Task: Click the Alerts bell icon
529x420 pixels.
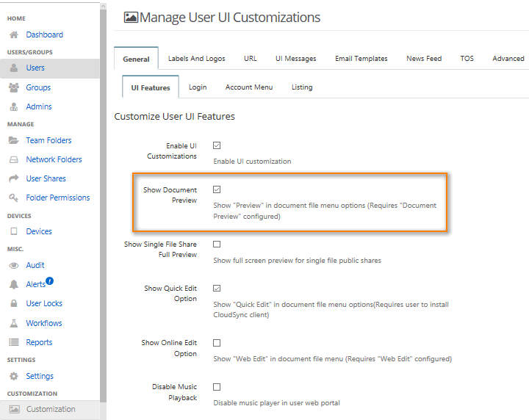Action: pos(13,284)
